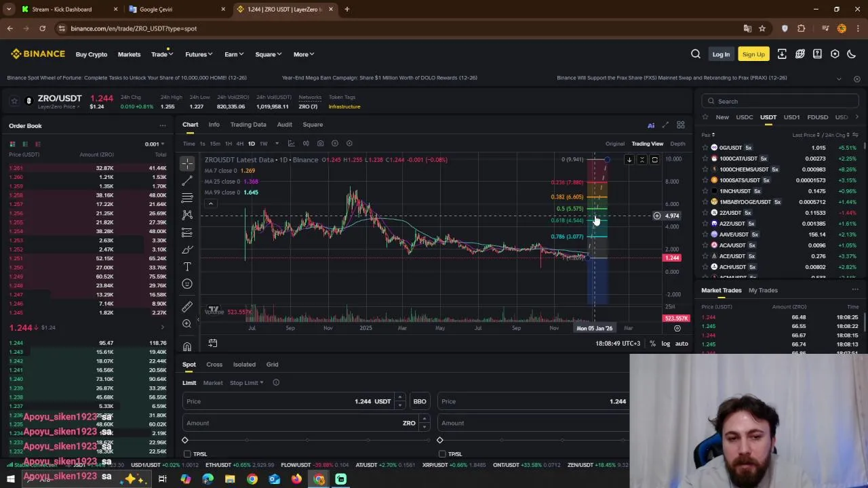Screen dimensions: 868x488
Task: Toggle the magnet snap mode
Action: coord(187,346)
